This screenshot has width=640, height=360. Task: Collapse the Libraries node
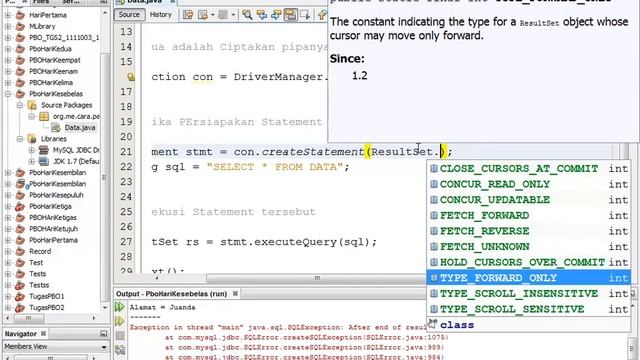[20, 139]
